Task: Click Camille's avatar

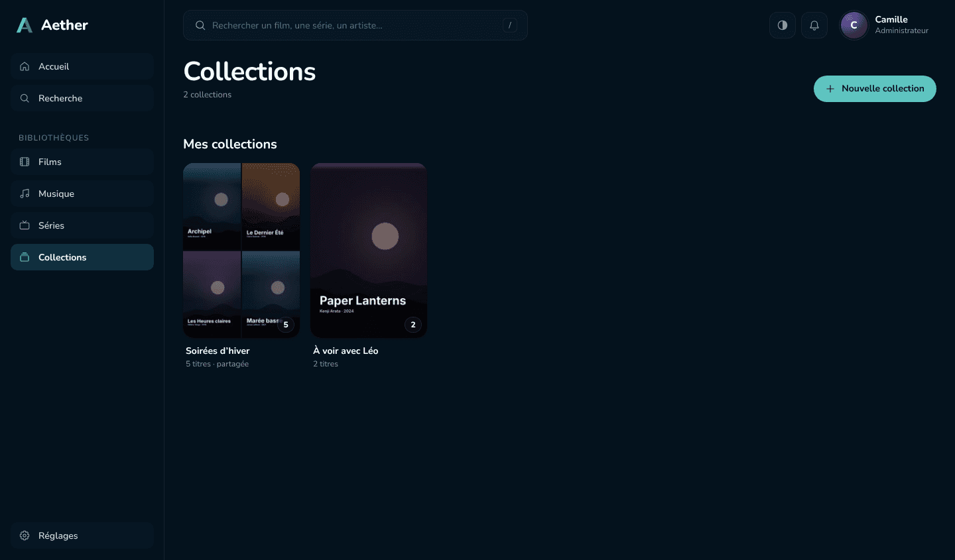Action: [x=854, y=25]
